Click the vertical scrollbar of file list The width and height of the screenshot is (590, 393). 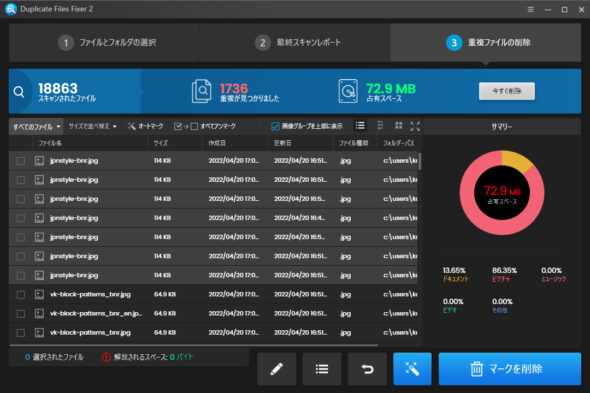pyautogui.click(x=420, y=161)
